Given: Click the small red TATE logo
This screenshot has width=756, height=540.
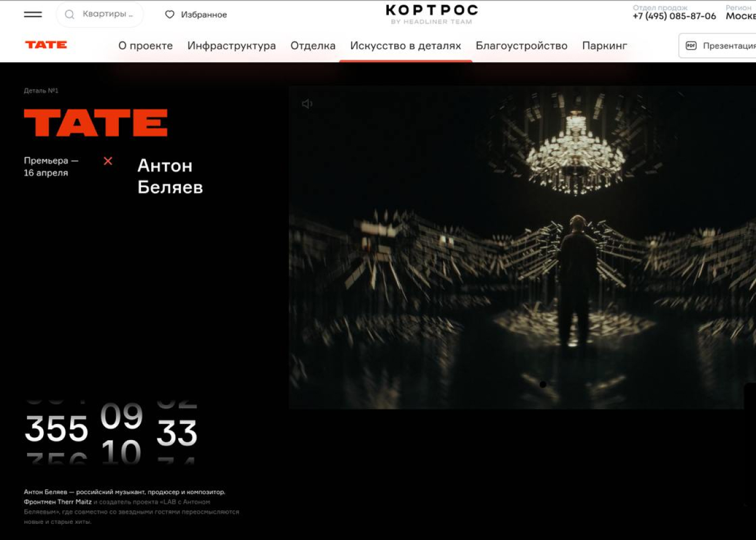Looking at the screenshot, I should coord(46,45).
